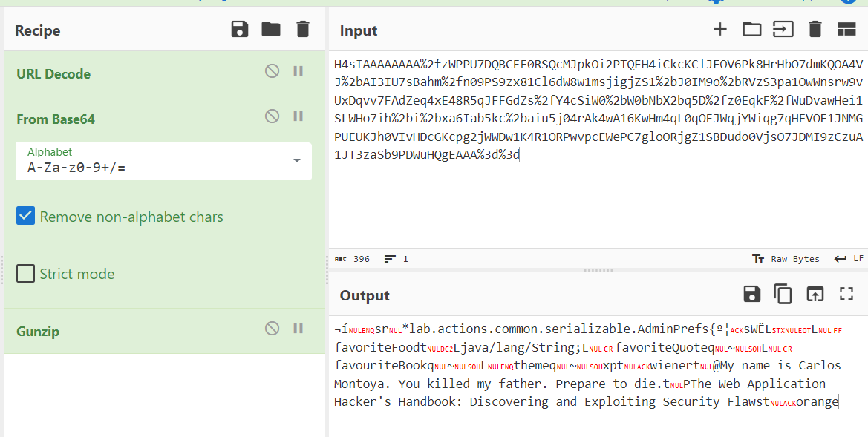Clear input and output with the trash icon
868x437 pixels.
point(815,30)
